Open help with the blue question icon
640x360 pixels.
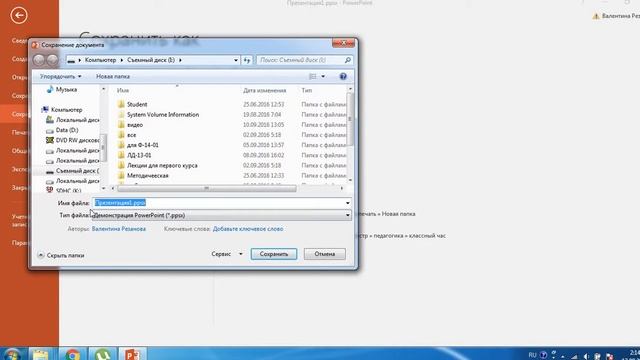[343, 76]
